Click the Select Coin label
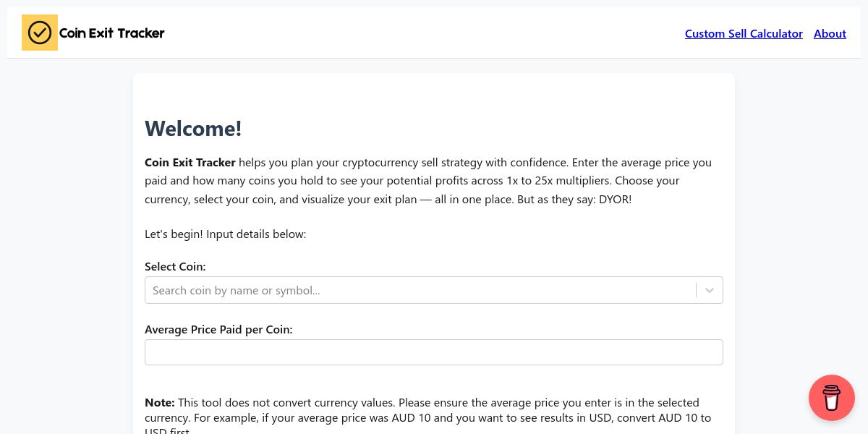Image resolution: width=868 pixels, height=434 pixels. [175, 267]
